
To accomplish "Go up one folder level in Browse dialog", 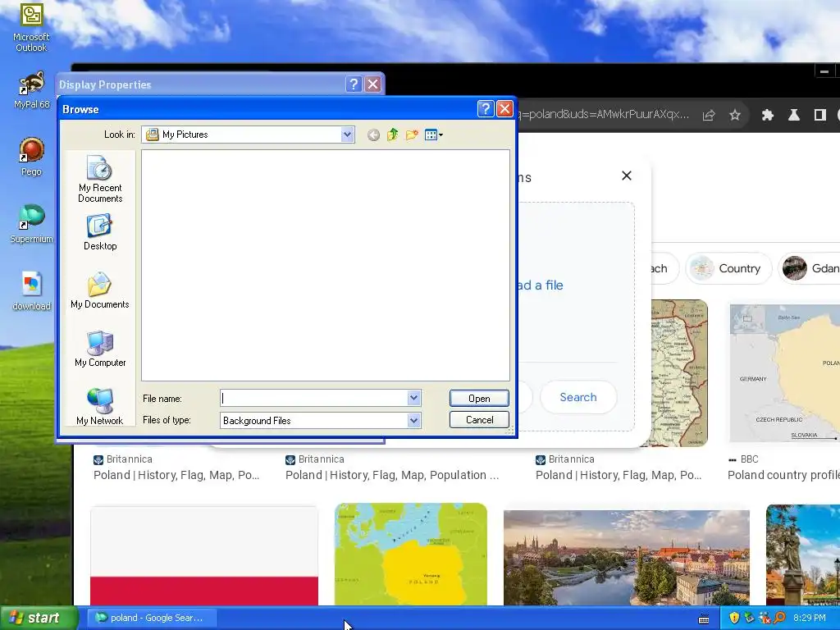I will pos(393,135).
